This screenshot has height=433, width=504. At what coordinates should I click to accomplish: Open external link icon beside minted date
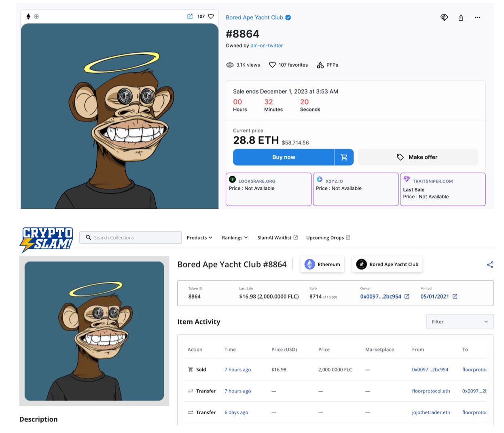click(455, 297)
